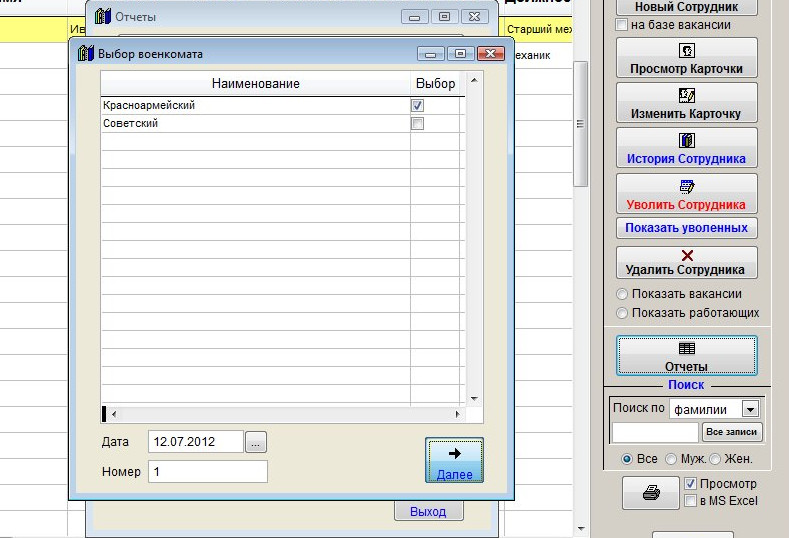Select the Муж. radio button
This screenshot has width=789, height=538.
(x=671, y=459)
